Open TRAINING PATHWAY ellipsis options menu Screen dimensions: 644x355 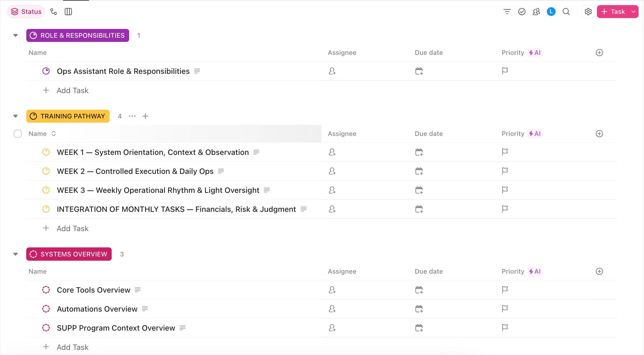click(x=132, y=116)
